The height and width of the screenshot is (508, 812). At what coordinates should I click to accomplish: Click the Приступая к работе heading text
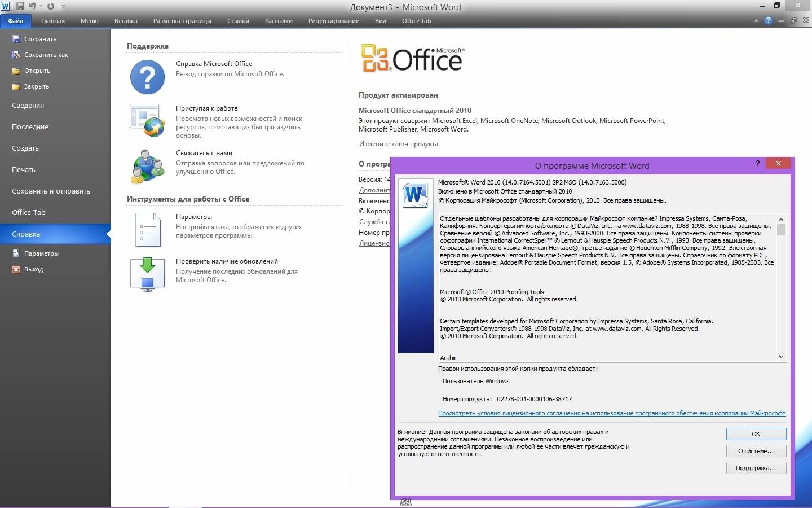pyautogui.click(x=206, y=108)
